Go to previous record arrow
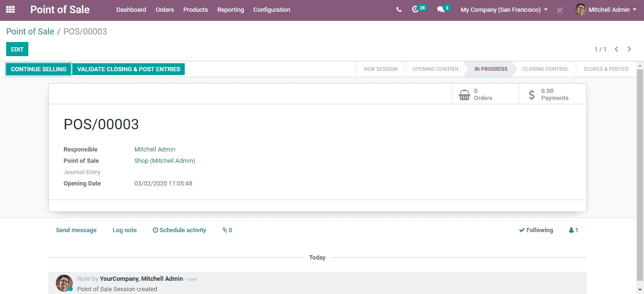644x294 pixels. tap(617, 49)
